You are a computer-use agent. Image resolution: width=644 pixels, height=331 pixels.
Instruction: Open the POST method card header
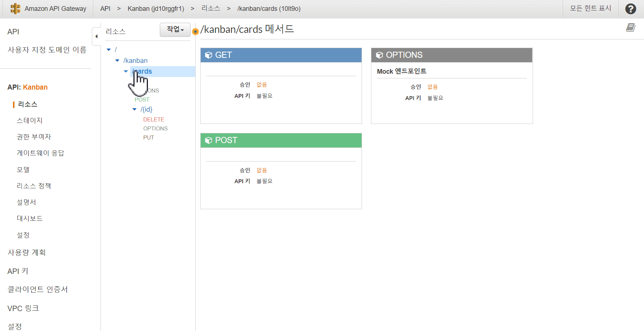pyautogui.click(x=281, y=140)
